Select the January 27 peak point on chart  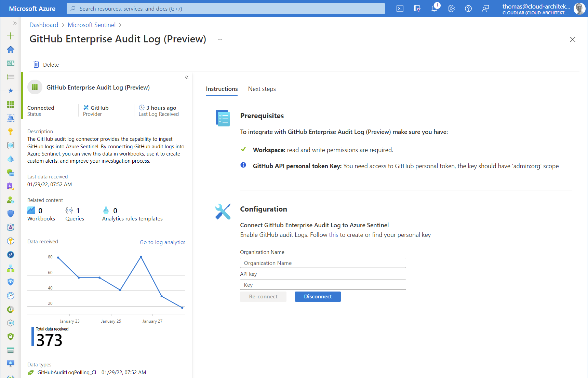pos(141,257)
